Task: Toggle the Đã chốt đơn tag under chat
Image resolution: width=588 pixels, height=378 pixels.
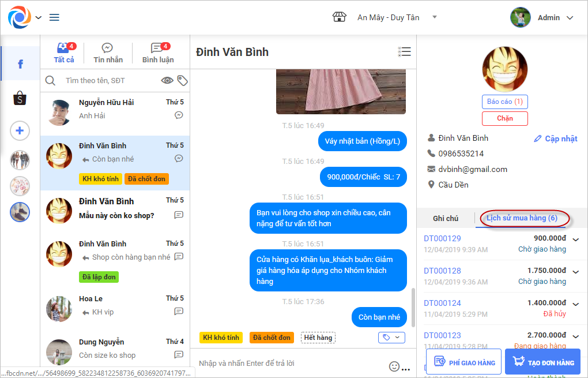Action: [272, 338]
